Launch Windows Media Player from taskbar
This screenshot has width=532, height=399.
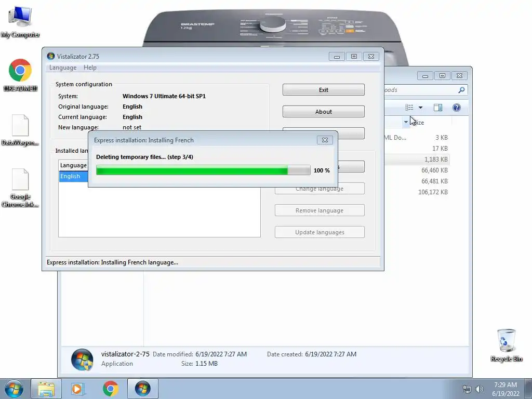[77, 389]
